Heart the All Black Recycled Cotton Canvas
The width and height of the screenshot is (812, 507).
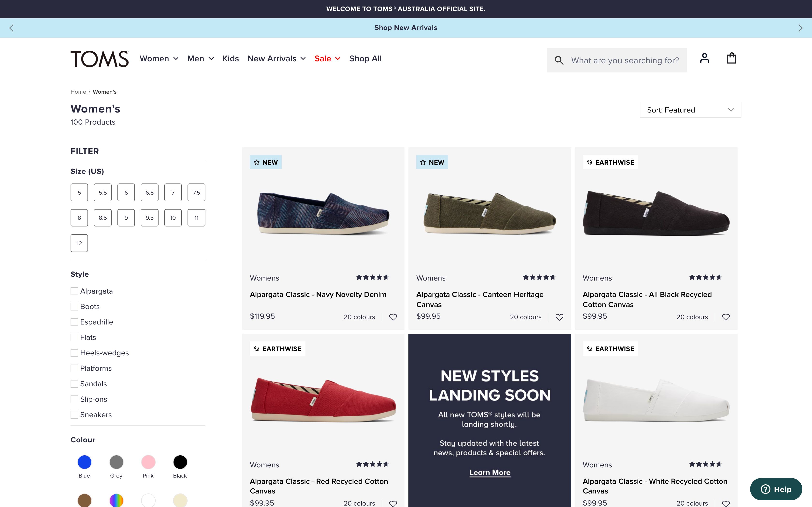(726, 317)
